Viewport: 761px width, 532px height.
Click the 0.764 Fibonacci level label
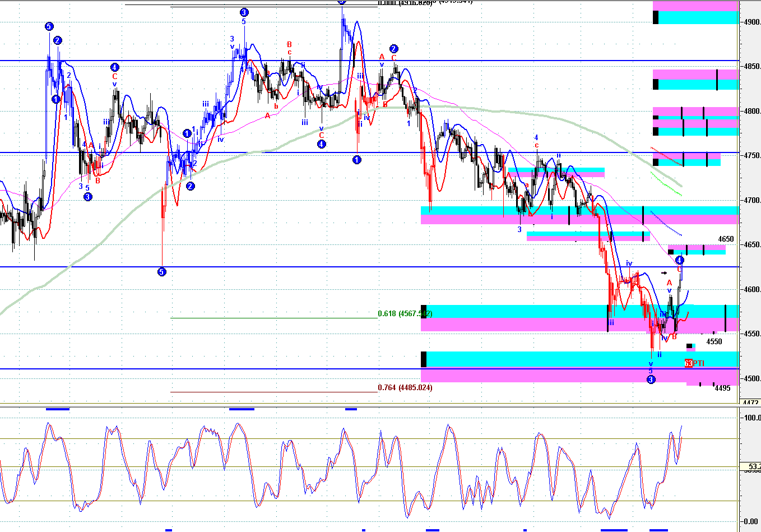pyautogui.click(x=405, y=387)
